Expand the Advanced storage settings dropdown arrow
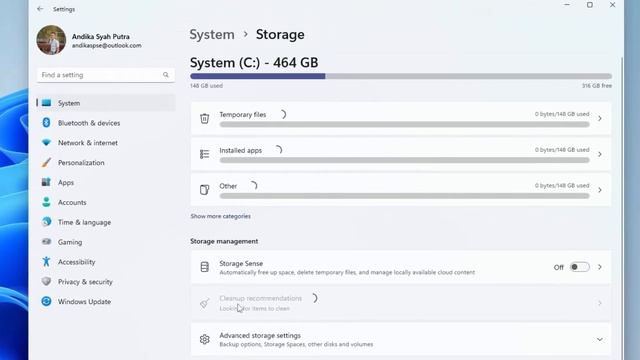The height and width of the screenshot is (360, 640). pyautogui.click(x=600, y=340)
